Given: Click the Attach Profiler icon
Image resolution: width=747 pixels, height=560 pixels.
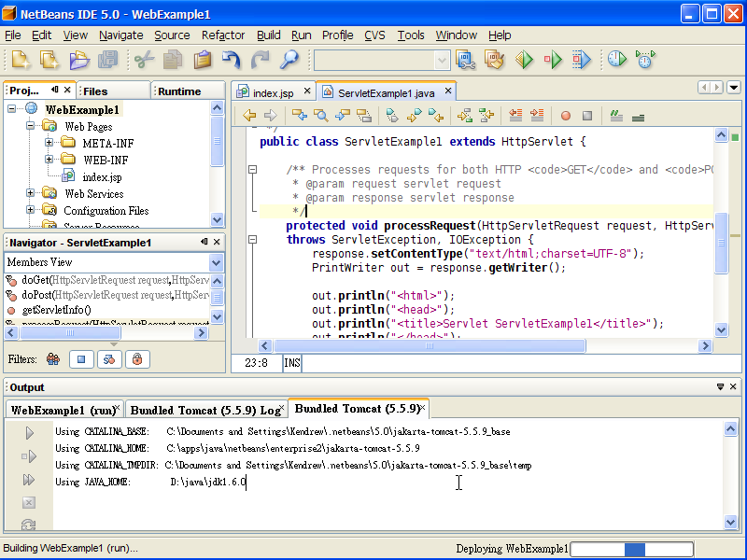Looking at the screenshot, I should coord(645,60).
